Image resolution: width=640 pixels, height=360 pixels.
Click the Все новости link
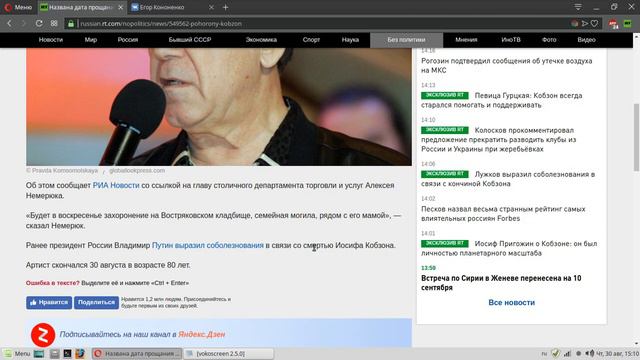click(x=511, y=302)
